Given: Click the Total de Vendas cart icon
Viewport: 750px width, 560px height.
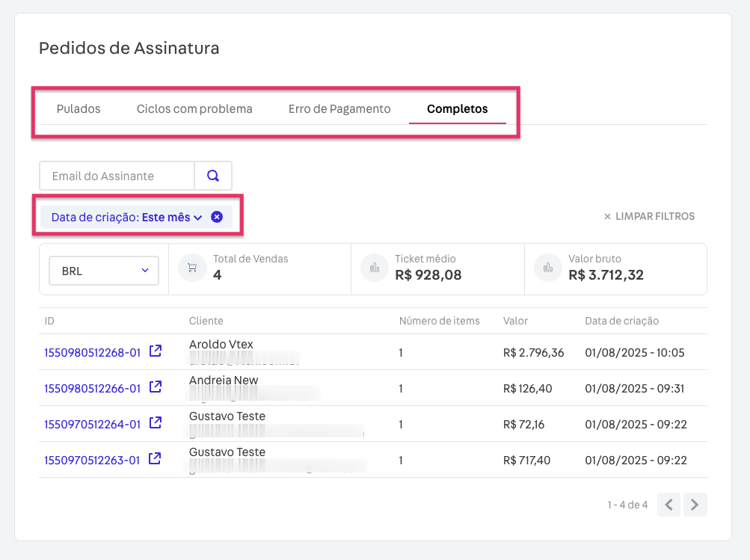Looking at the screenshot, I should 192,268.
